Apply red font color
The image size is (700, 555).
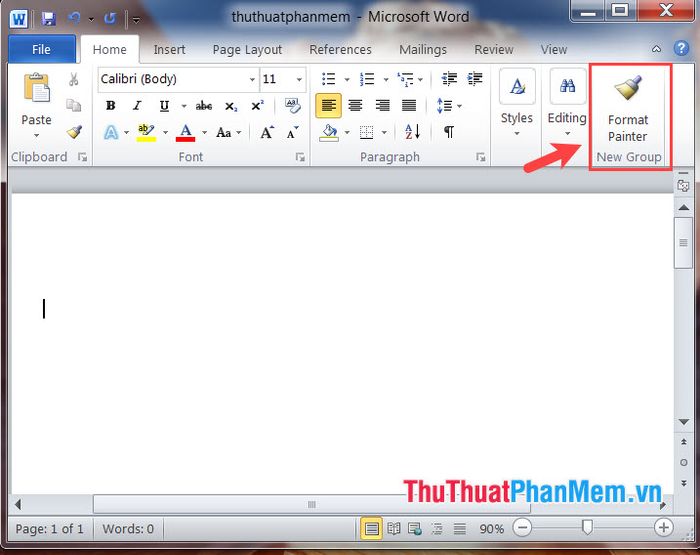coord(185,133)
